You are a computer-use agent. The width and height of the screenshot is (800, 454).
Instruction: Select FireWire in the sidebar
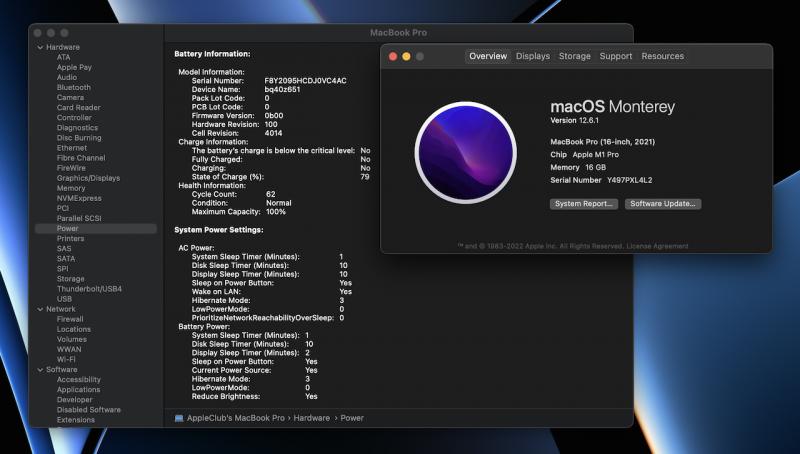[71, 168]
